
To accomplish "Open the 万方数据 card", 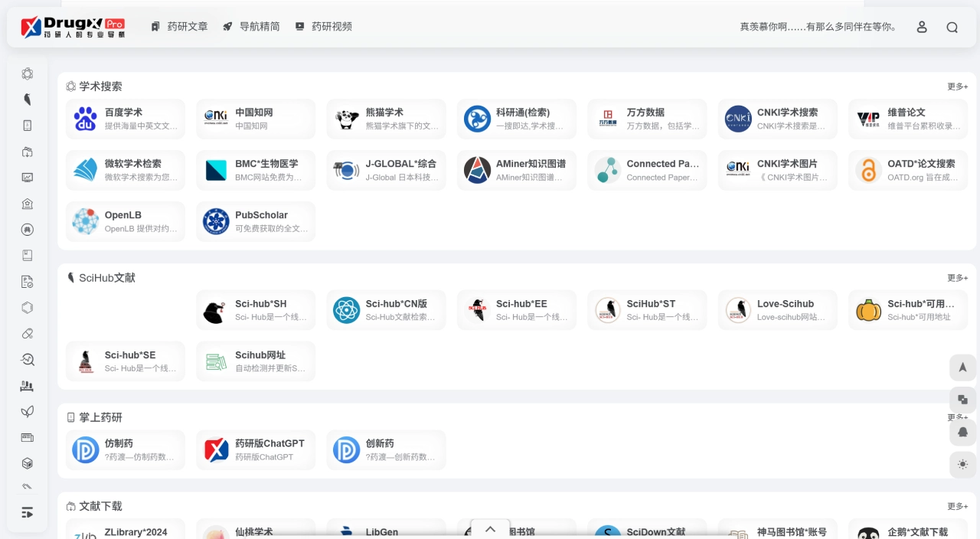I will click(x=647, y=119).
